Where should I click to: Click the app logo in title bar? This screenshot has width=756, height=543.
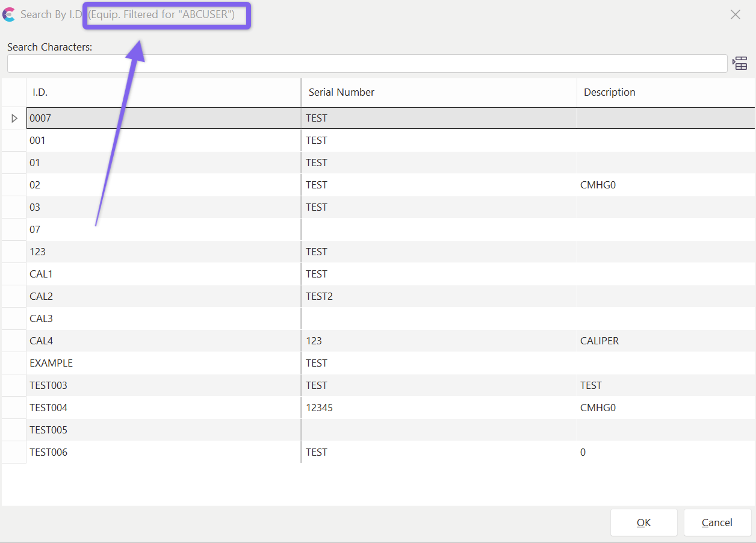9,14
